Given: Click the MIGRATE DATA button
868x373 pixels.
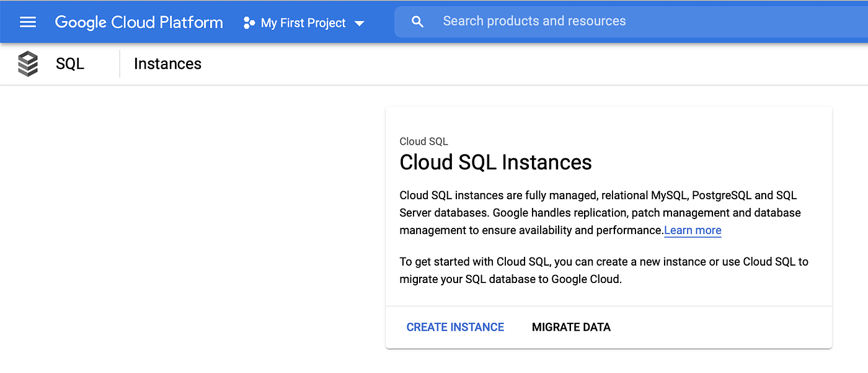Looking at the screenshot, I should coord(571,327).
